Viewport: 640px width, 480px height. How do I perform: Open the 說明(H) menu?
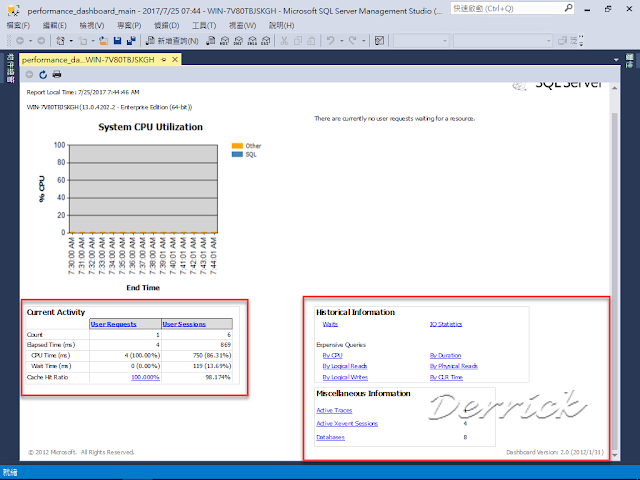coord(281,25)
